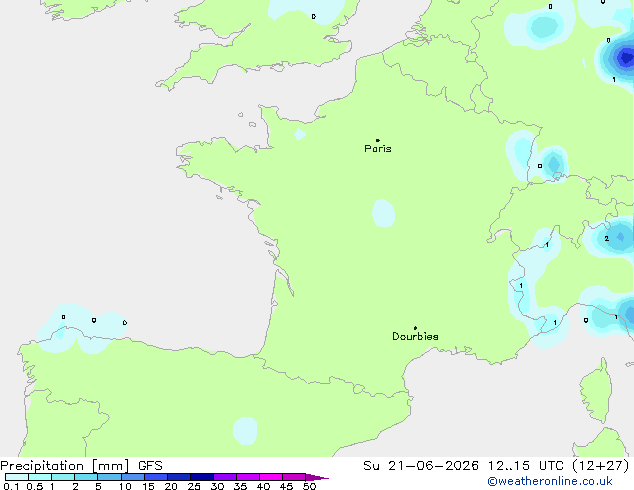This screenshot has height=490, width=634.
Task: Click the legend label '10'
Action: (125, 486)
